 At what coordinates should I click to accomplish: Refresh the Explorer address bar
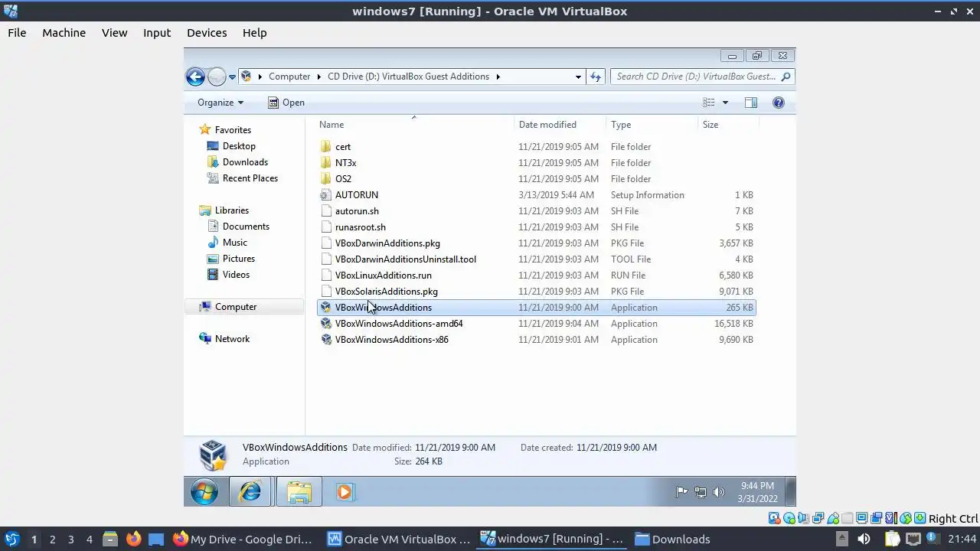coord(596,77)
